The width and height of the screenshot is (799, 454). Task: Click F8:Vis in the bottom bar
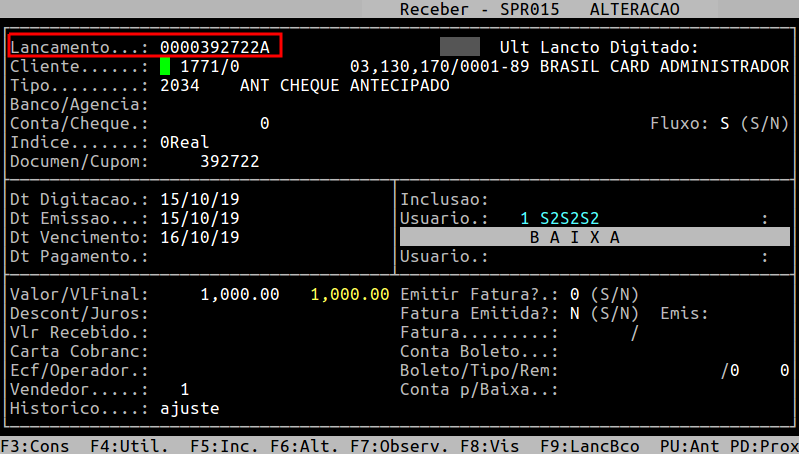(489, 444)
